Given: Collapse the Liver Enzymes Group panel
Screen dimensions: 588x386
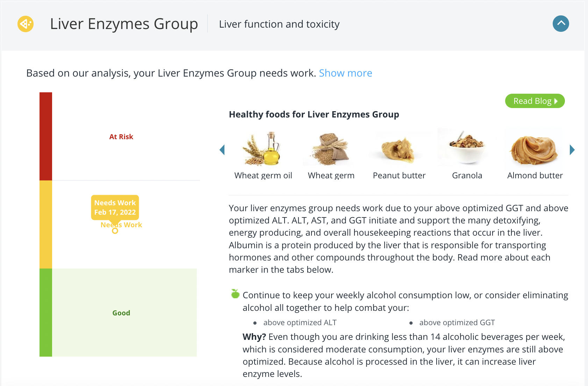Looking at the screenshot, I should click(x=561, y=24).
